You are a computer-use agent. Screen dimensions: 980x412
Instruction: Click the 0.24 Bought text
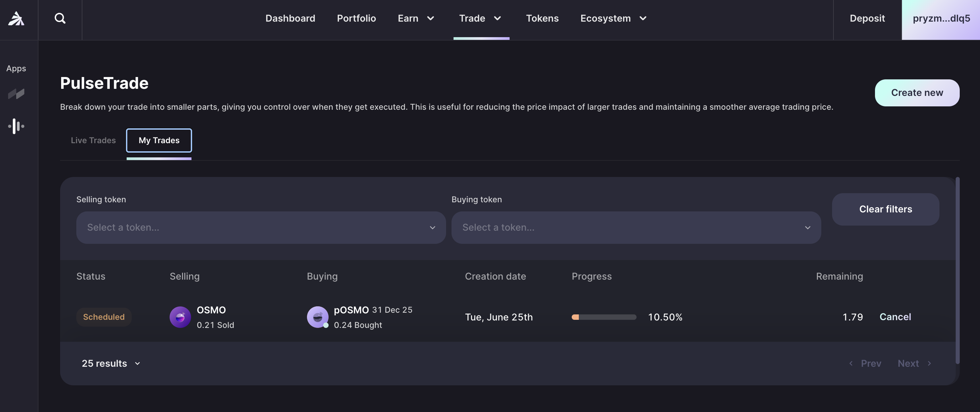click(358, 325)
